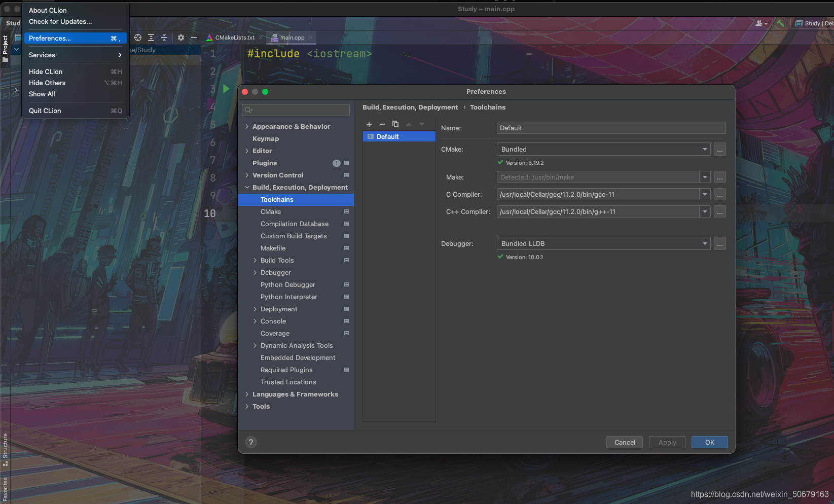Choose Hide CLion menu item

coord(75,71)
